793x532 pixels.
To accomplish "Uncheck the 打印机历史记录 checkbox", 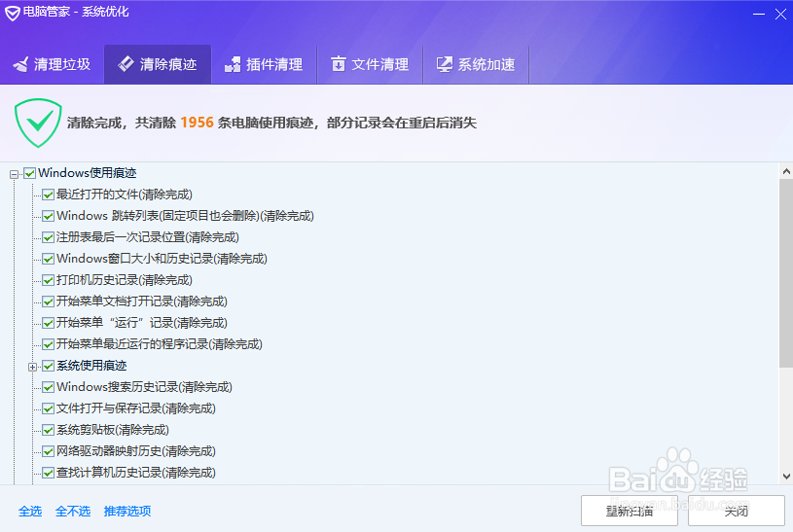I will [x=48, y=280].
